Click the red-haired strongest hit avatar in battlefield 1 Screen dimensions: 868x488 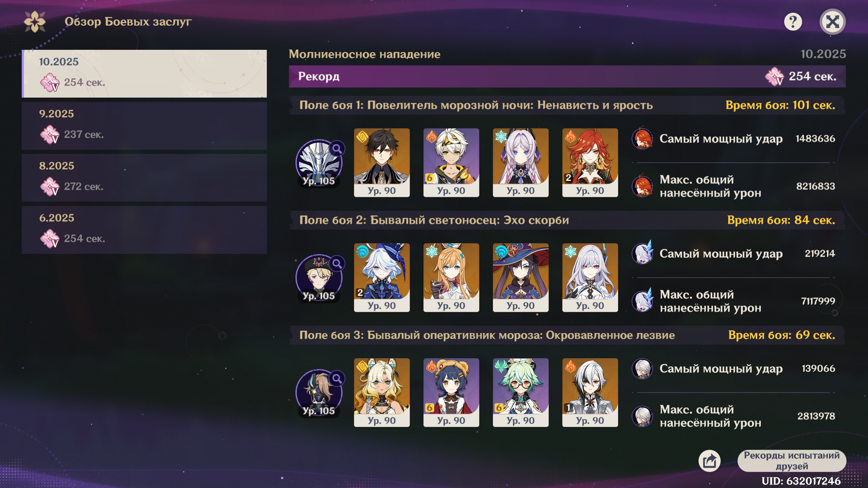642,138
